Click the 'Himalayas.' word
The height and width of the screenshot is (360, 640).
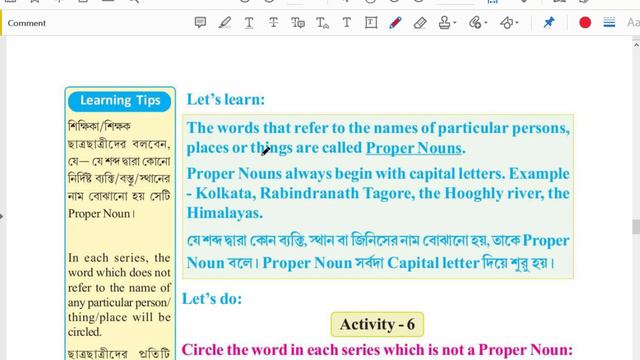(224, 213)
